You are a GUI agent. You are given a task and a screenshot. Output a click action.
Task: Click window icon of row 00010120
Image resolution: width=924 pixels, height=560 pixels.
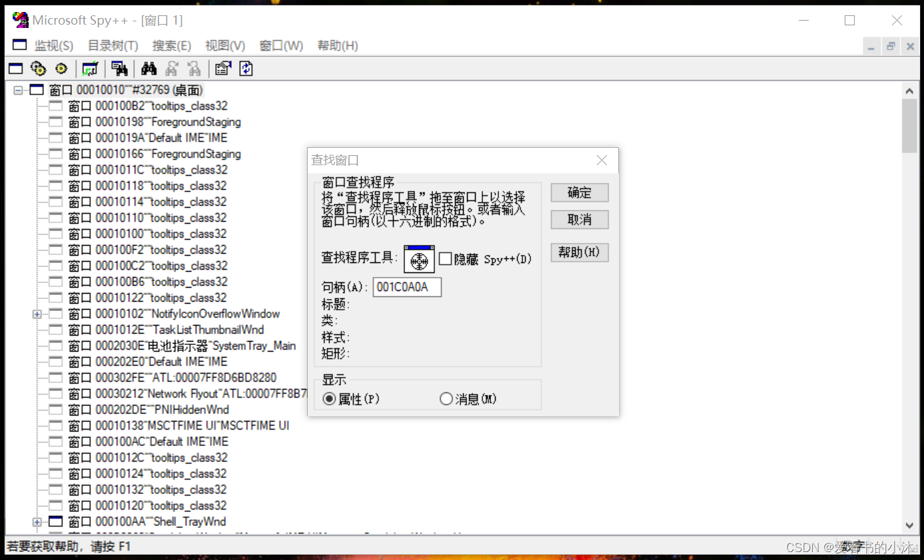56,505
